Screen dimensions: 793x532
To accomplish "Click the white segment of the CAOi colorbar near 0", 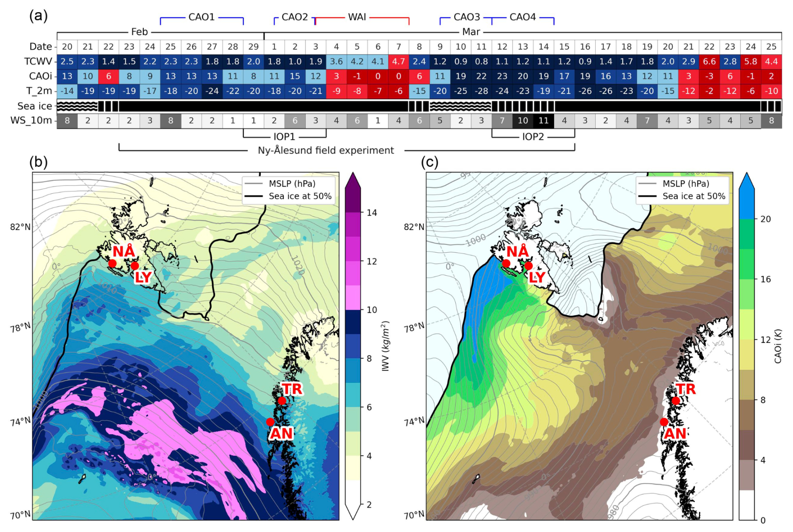I will pyautogui.click(x=746, y=505).
